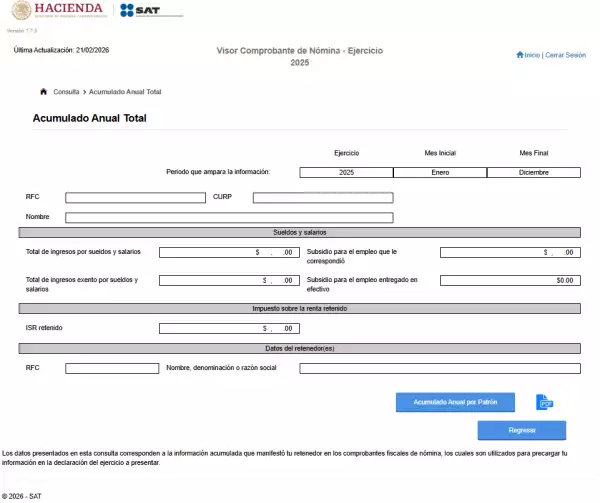Click the home icon in breadcrumb
The height and width of the screenshot is (503, 600).
coord(43,91)
